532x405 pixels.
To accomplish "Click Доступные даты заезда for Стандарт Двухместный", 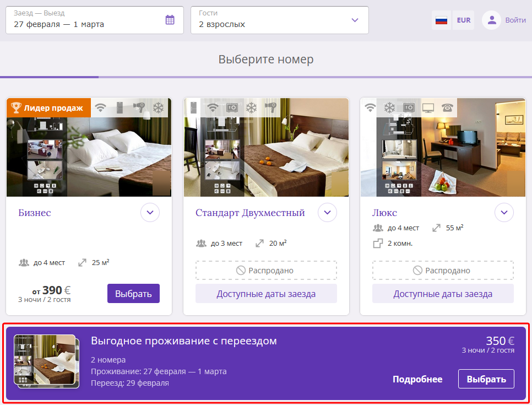I will pos(266,294).
